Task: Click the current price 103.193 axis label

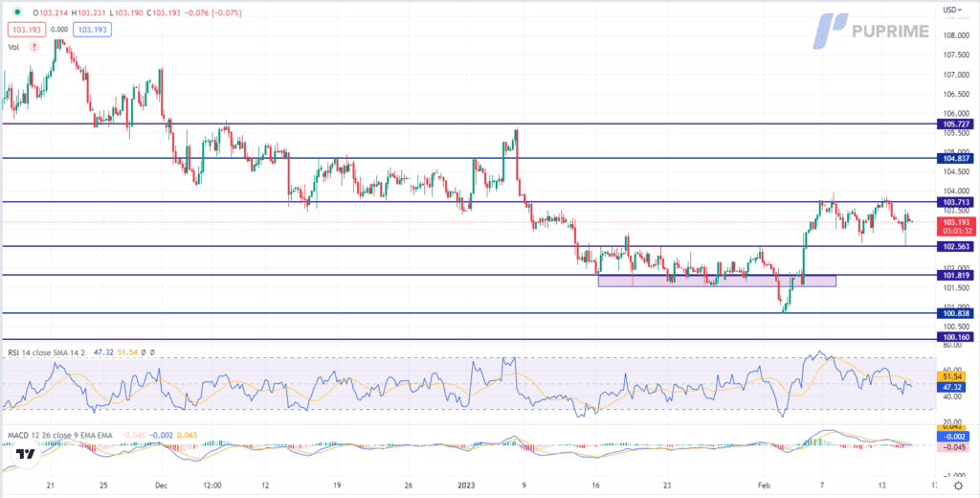Action: point(955,226)
